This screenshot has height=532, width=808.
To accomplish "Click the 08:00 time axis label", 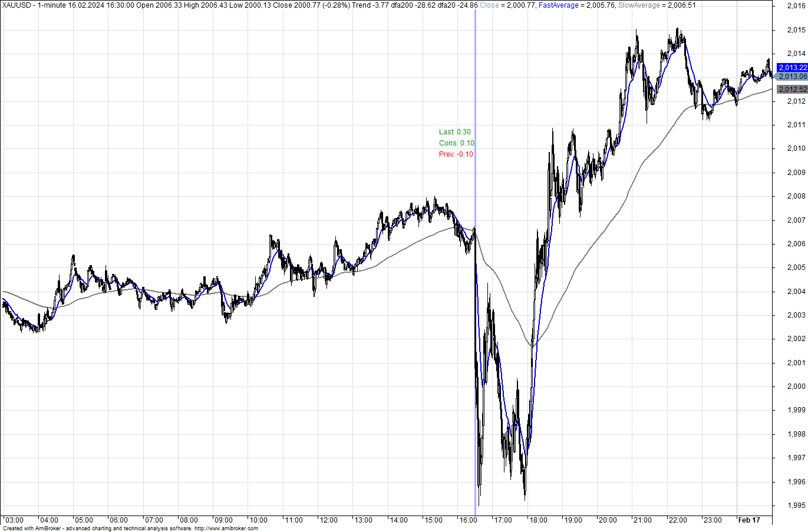I will 189,520.
